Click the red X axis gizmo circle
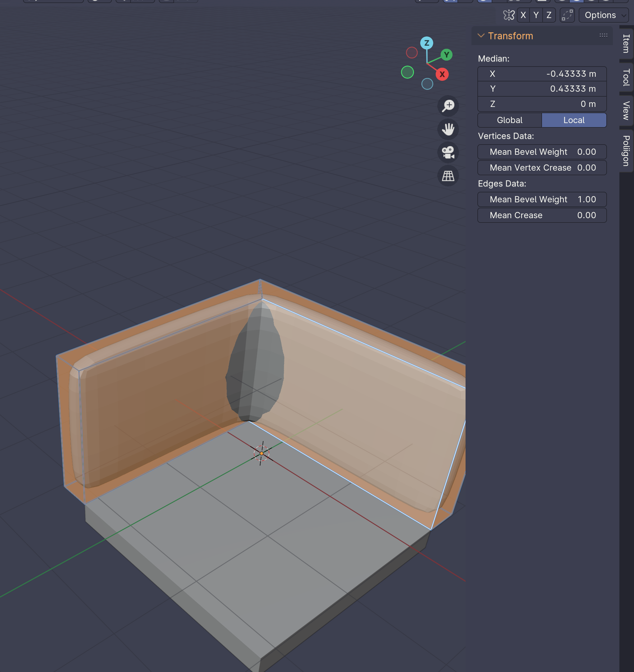This screenshot has width=634, height=672. 442,74
